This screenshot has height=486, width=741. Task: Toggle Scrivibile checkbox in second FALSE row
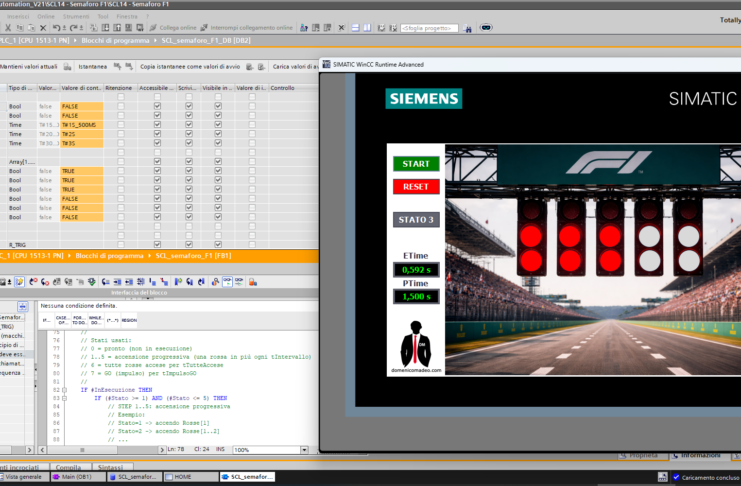[x=189, y=115]
